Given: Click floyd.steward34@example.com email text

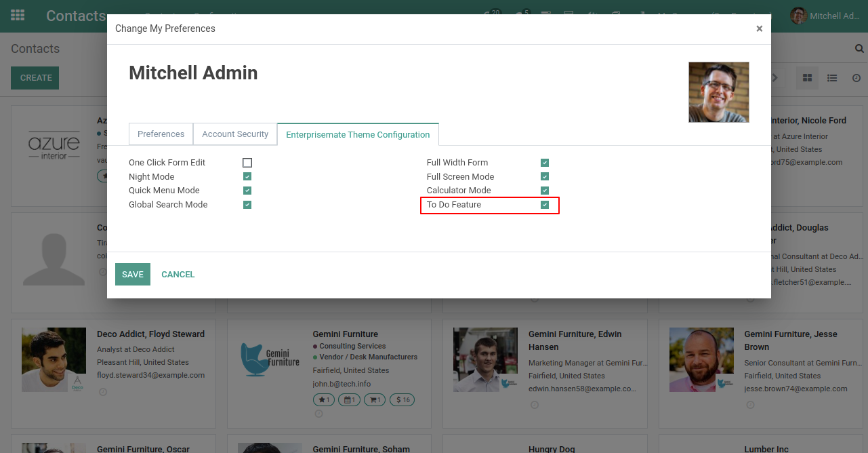Looking at the screenshot, I should pos(150,375).
